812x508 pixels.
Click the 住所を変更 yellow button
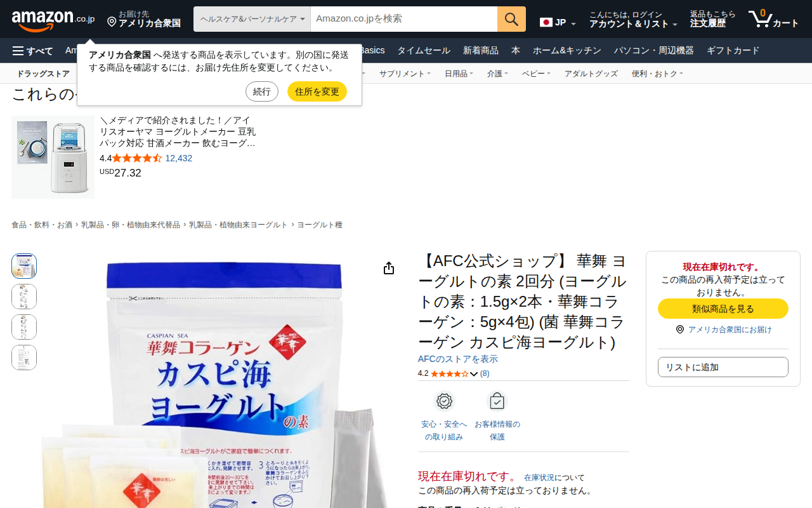tap(317, 91)
